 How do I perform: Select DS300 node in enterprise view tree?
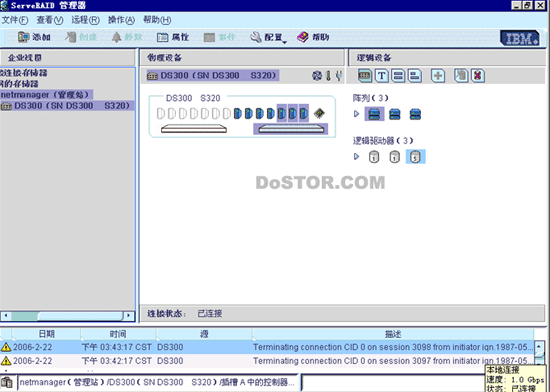point(67,106)
